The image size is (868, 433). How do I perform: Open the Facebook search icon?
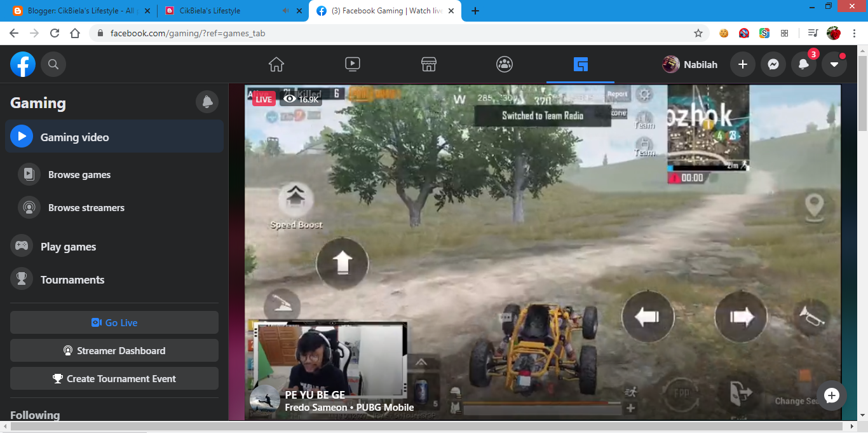(x=53, y=64)
